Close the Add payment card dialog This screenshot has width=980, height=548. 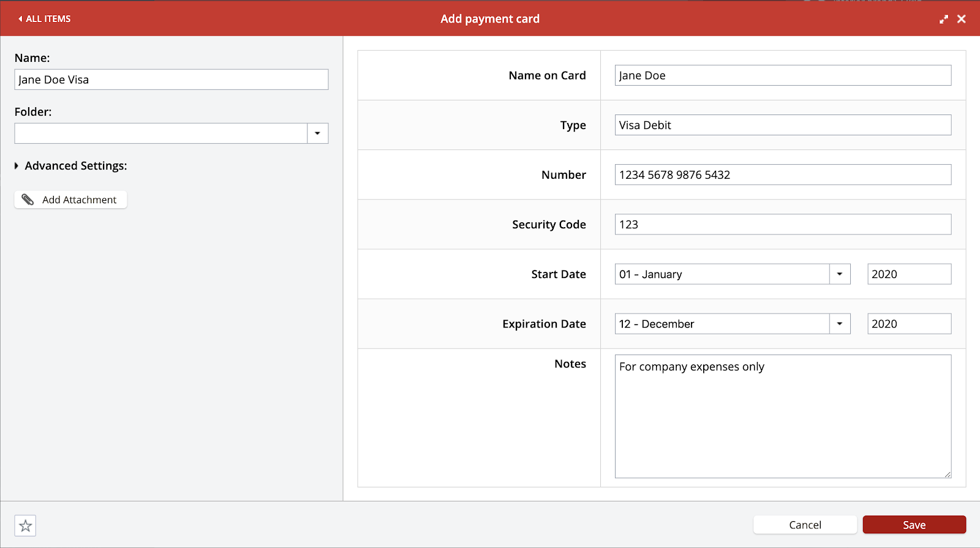[x=962, y=19]
